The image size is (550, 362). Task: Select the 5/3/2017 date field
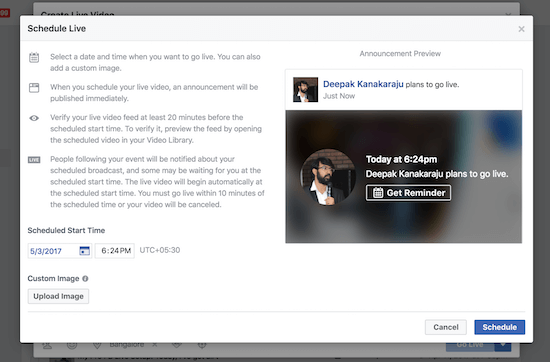pyautogui.click(x=60, y=251)
